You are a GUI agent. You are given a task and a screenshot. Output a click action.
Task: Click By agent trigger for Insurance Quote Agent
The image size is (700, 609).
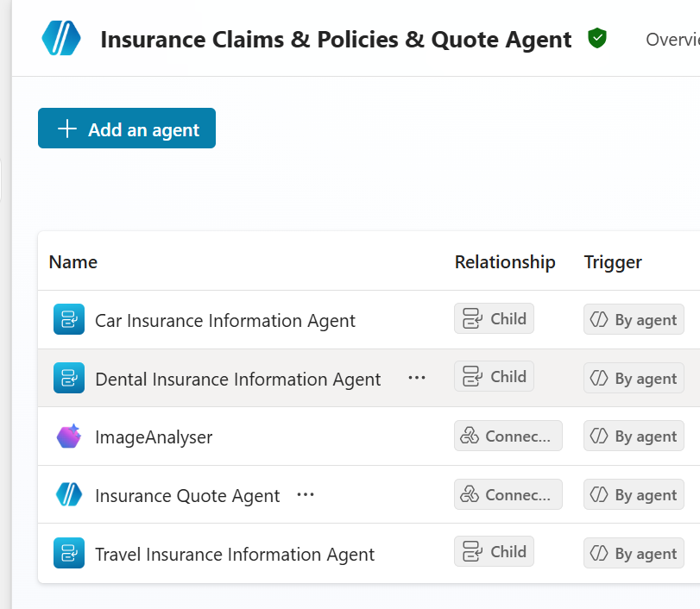pyautogui.click(x=634, y=494)
